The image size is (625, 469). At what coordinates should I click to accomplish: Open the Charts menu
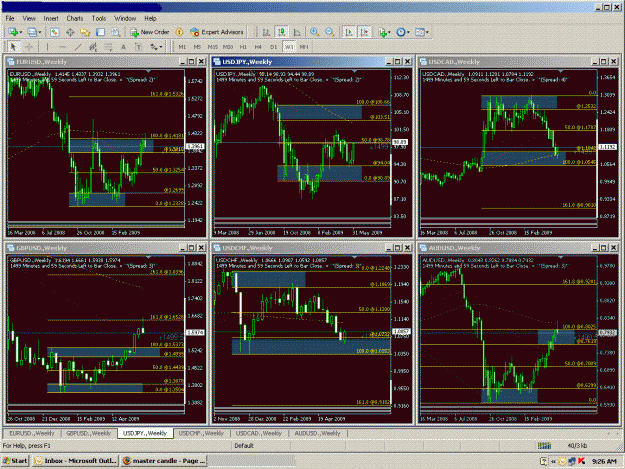(75, 18)
